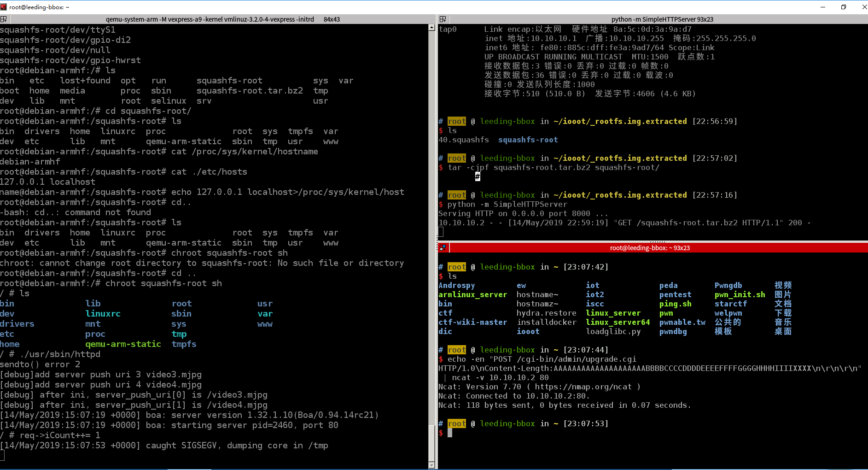This screenshot has height=470, width=868.
Task: Click the terminal app icon in the title bar
Action: click(x=4, y=7)
